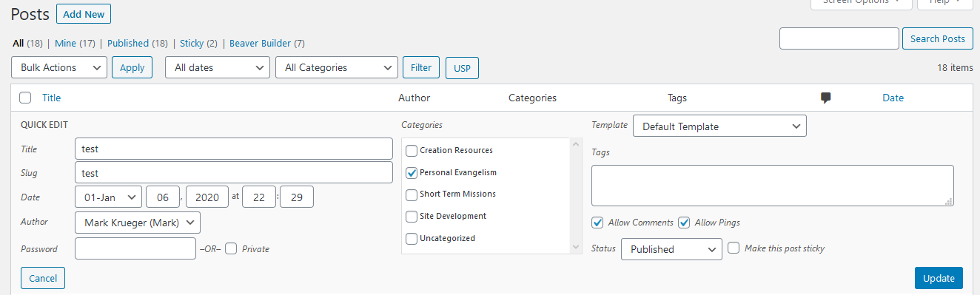The height and width of the screenshot is (295, 980).
Task: Enable Make this post sticky
Action: [734, 248]
